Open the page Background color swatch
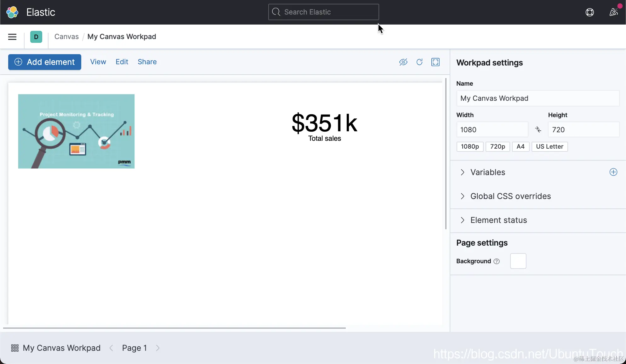This screenshot has height=364, width=626. point(518,261)
